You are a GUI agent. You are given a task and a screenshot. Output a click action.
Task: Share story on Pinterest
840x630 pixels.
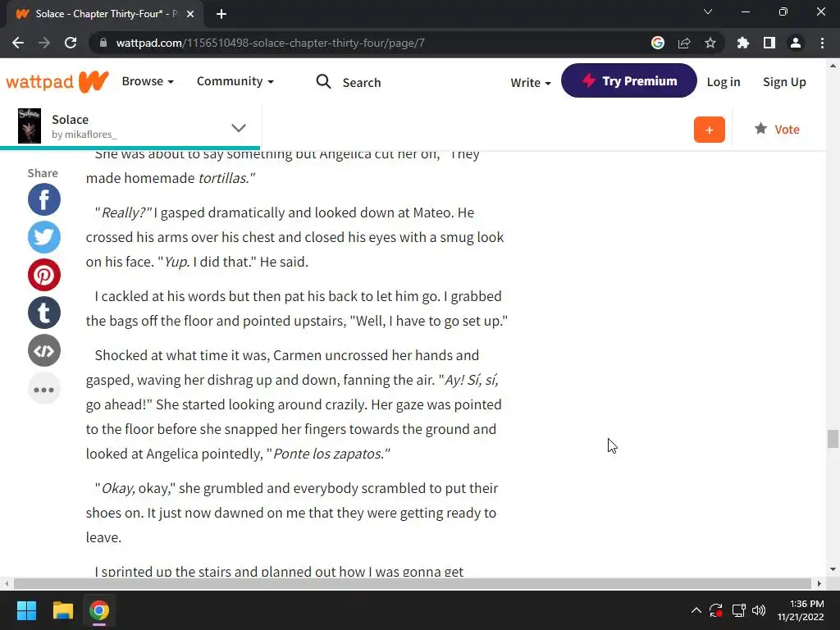click(x=44, y=275)
